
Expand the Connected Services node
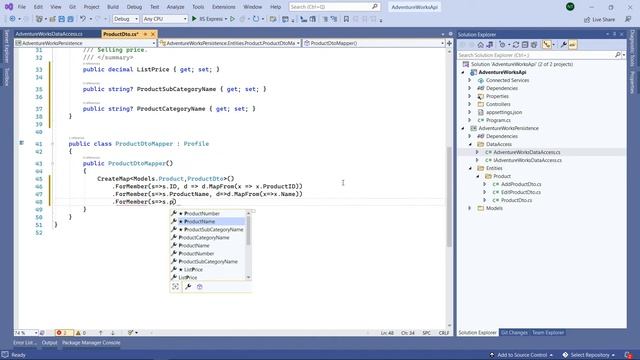click(x=469, y=80)
